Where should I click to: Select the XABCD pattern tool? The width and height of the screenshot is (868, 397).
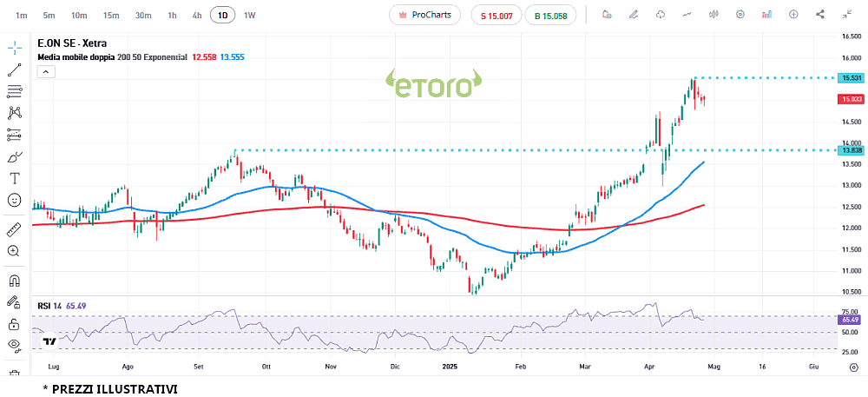click(15, 113)
